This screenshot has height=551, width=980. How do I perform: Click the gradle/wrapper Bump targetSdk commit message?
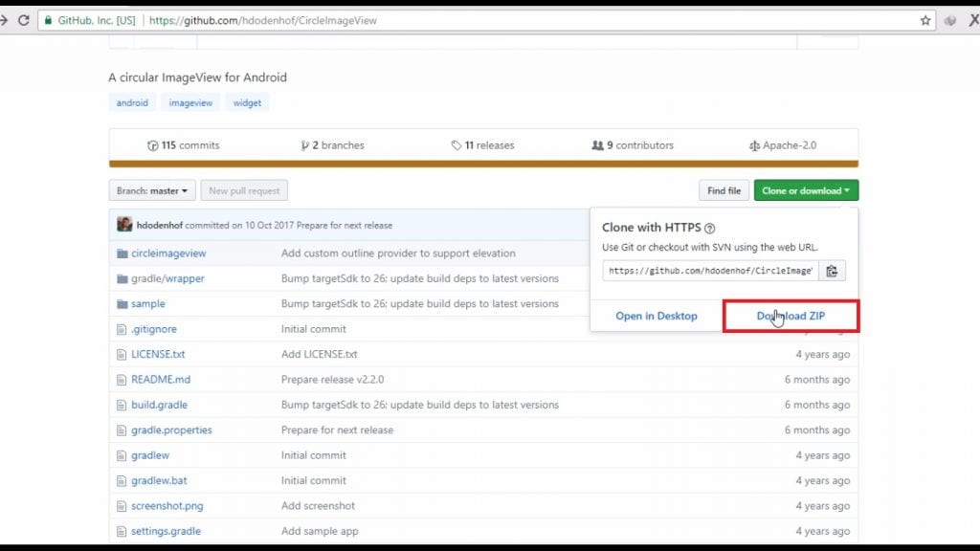pyautogui.click(x=420, y=278)
